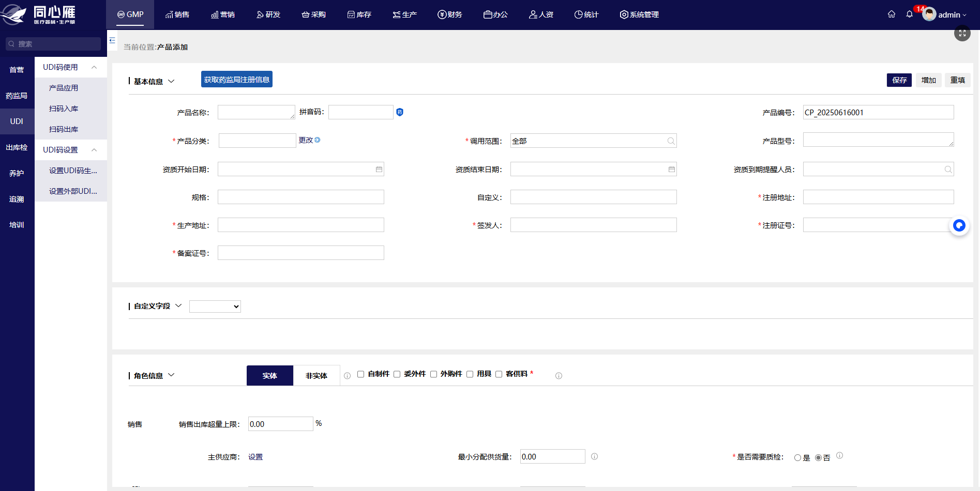This screenshot has width=980, height=491.
Task: Open the 采购 top menu
Action: coord(314,14)
